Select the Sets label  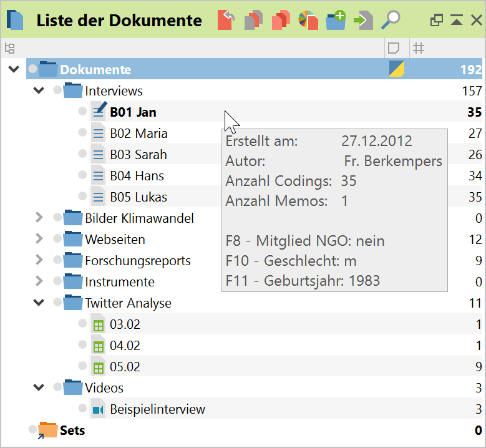tap(72, 431)
